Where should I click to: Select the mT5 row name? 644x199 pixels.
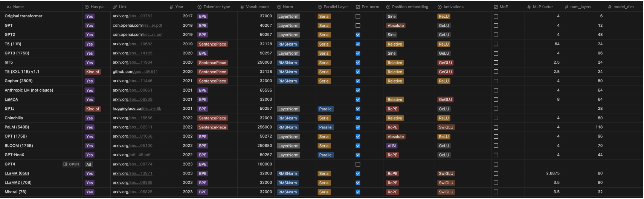[9, 62]
